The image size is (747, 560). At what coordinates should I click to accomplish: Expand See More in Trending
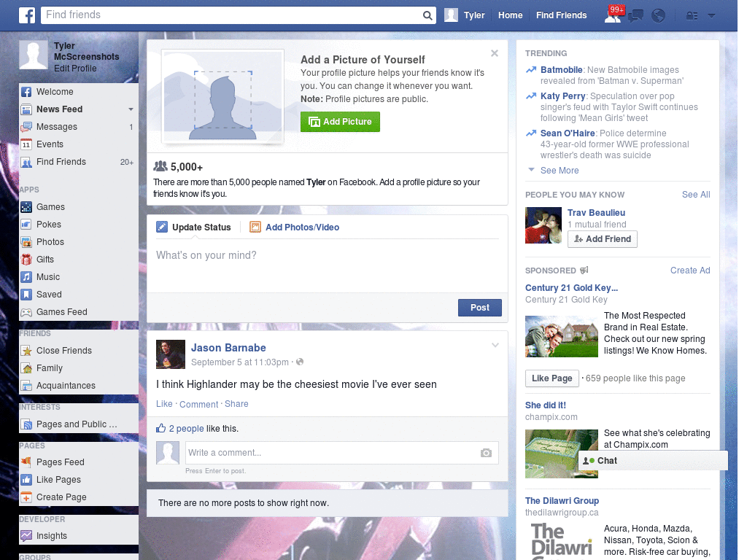pyautogui.click(x=560, y=171)
